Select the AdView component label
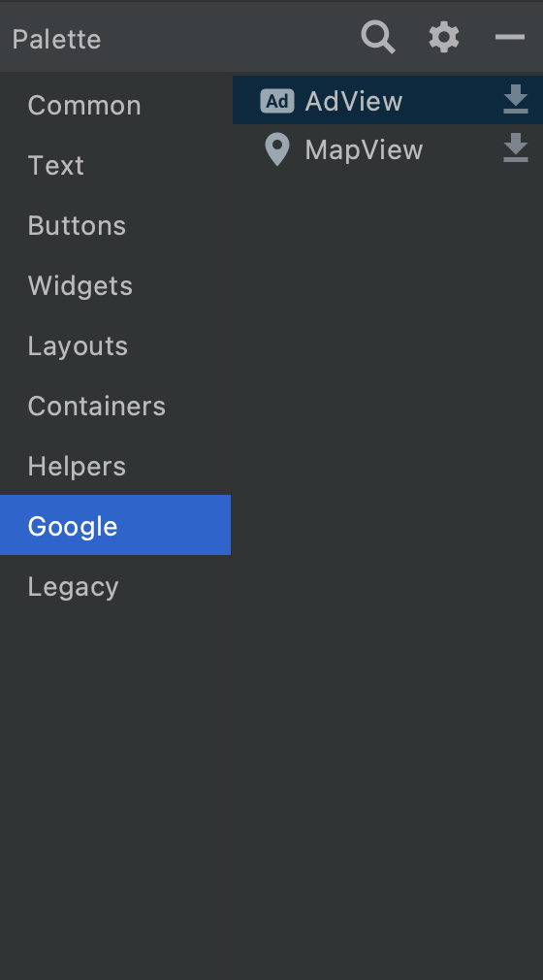This screenshot has height=980, width=543. [x=354, y=101]
